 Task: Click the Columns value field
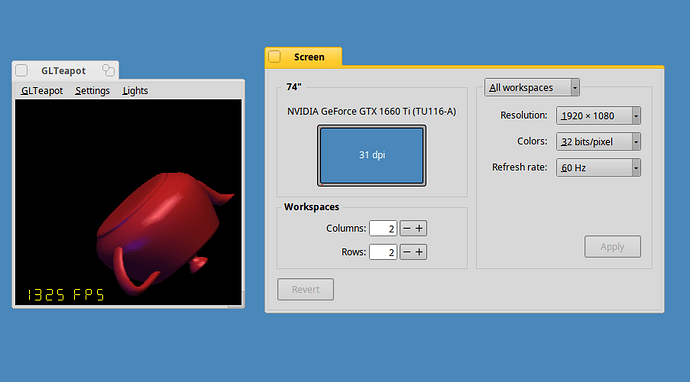pyautogui.click(x=383, y=228)
